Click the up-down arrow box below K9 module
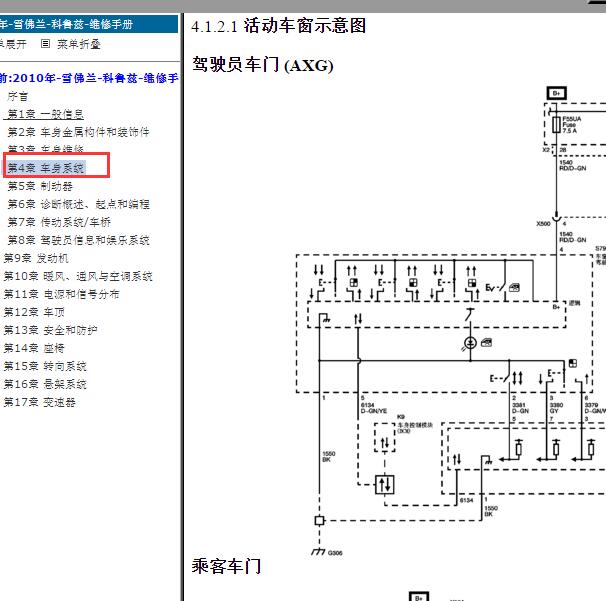This screenshot has width=606, height=601. (x=385, y=484)
